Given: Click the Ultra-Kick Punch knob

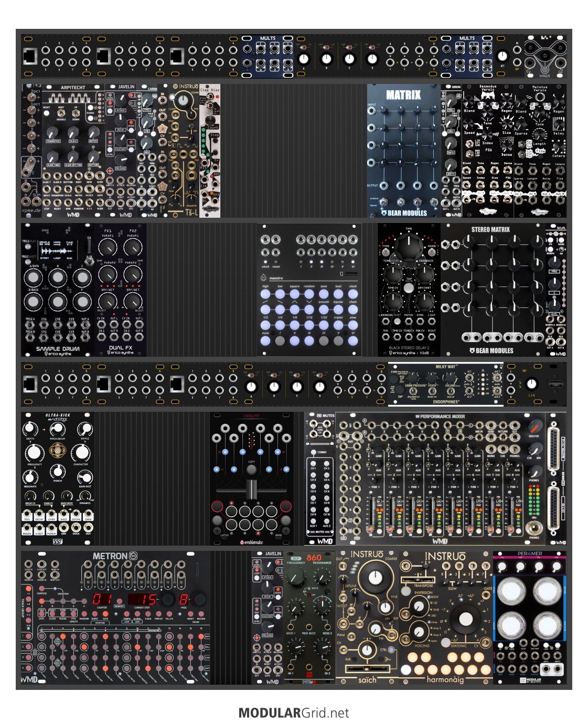Looking at the screenshot, I should [x=57, y=471].
